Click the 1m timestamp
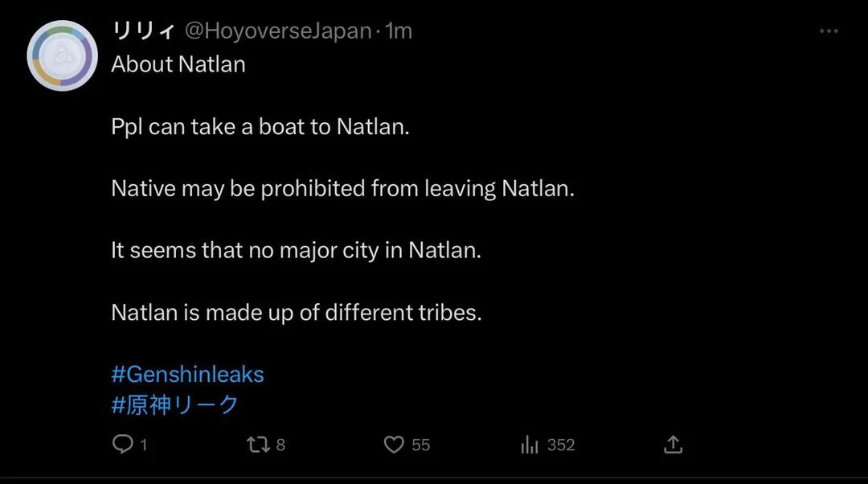 399,31
